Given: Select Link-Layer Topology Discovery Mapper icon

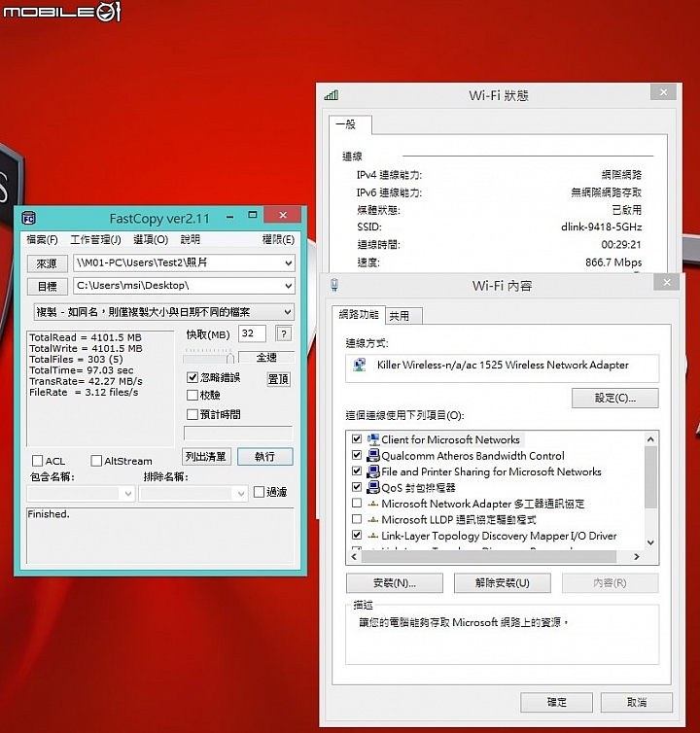Looking at the screenshot, I should 372,536.
